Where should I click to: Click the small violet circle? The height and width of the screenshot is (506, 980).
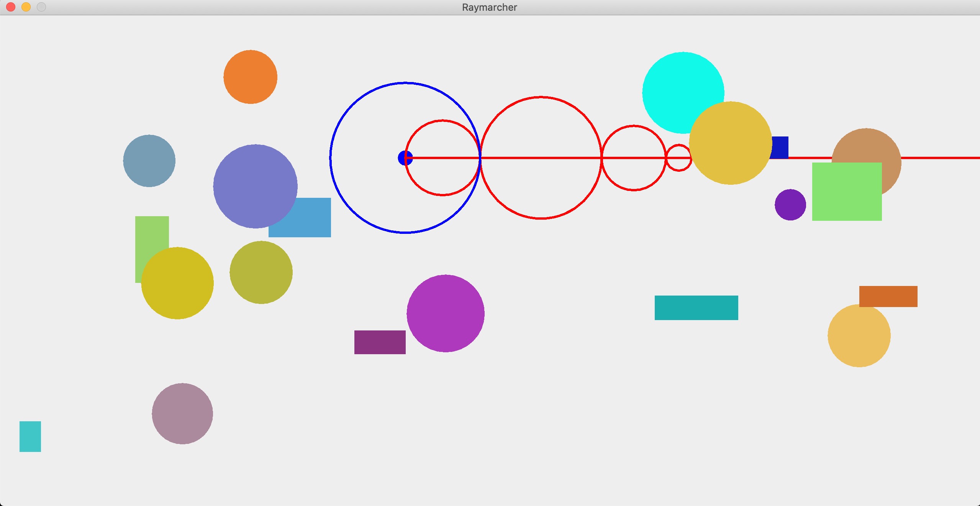pos(790,205)
